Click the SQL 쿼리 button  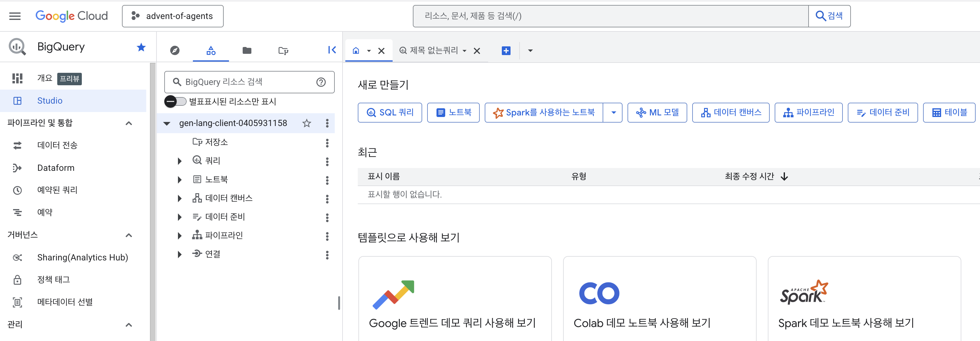point(390,112)
